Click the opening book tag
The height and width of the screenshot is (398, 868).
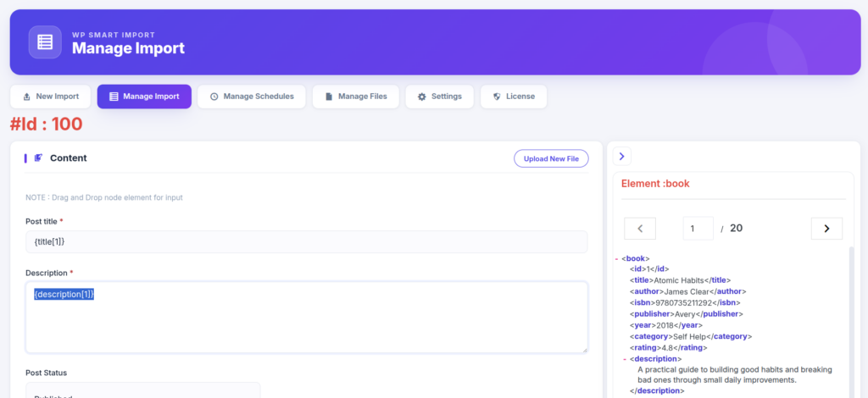click(636, 258)
